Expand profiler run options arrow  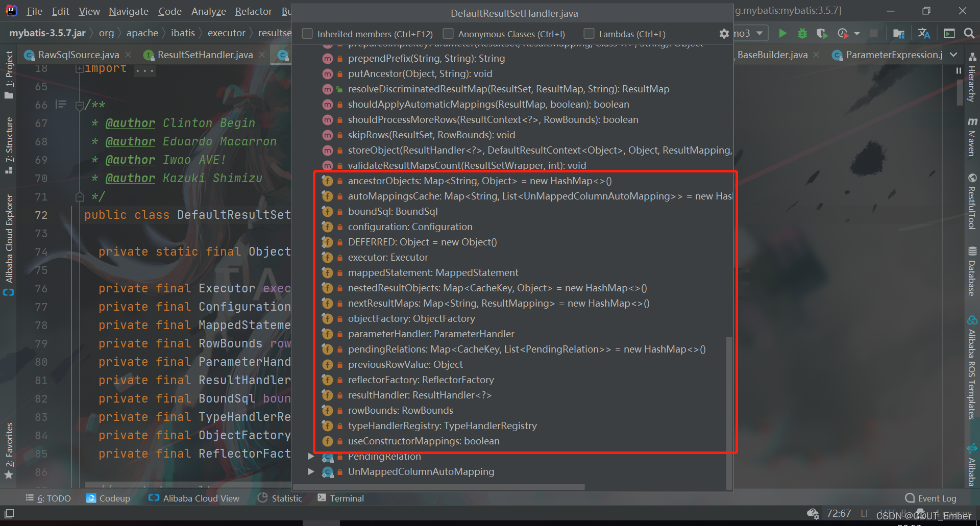(x=857, y=34)
